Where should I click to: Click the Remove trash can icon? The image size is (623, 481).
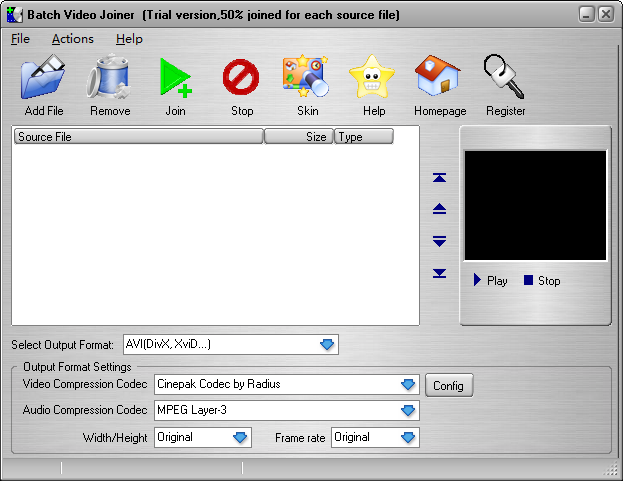pyautogui.click(x=109, y=78)
